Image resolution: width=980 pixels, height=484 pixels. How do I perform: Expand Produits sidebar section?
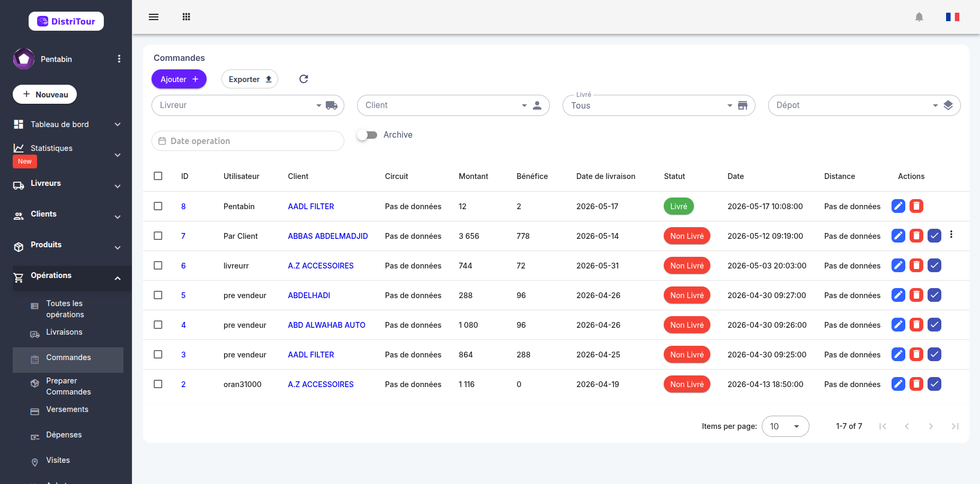pos(67,247)
